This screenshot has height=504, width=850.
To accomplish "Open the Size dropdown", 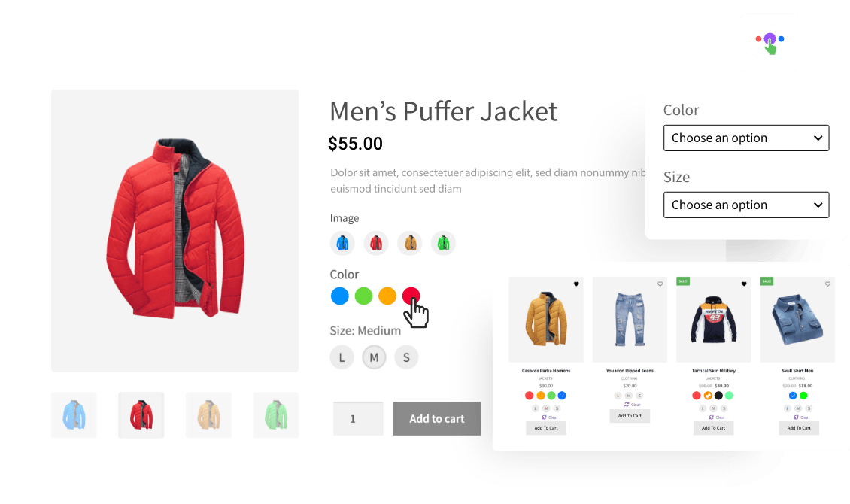I will (746, 205).
